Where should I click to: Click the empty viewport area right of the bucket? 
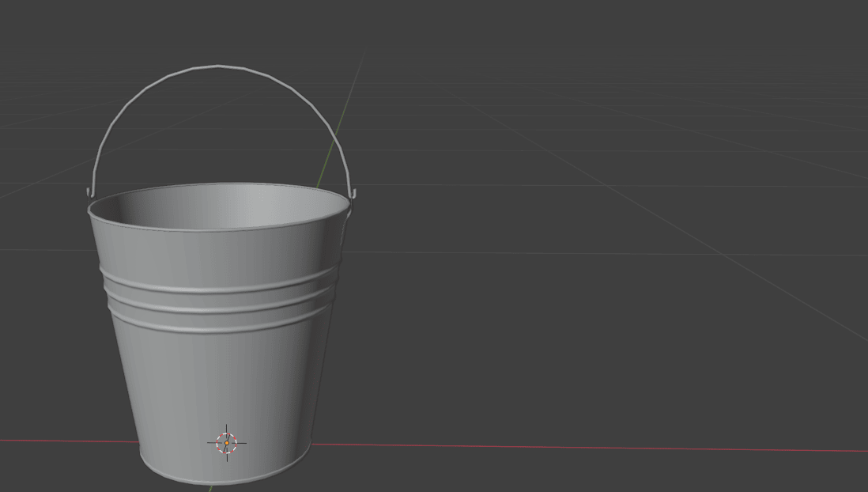(593, 316)
